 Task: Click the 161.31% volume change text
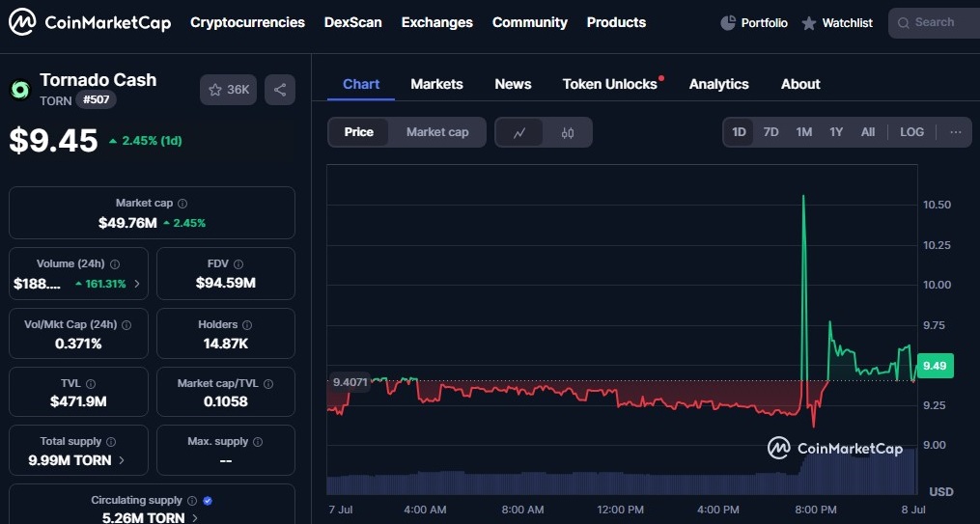[105, 284]
